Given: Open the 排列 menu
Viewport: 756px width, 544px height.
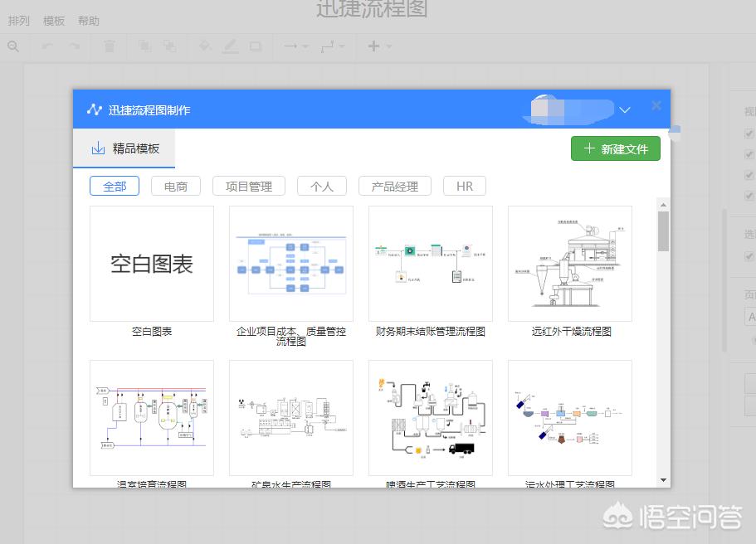Looking at the screenshot, I should [x=19, y=21].
